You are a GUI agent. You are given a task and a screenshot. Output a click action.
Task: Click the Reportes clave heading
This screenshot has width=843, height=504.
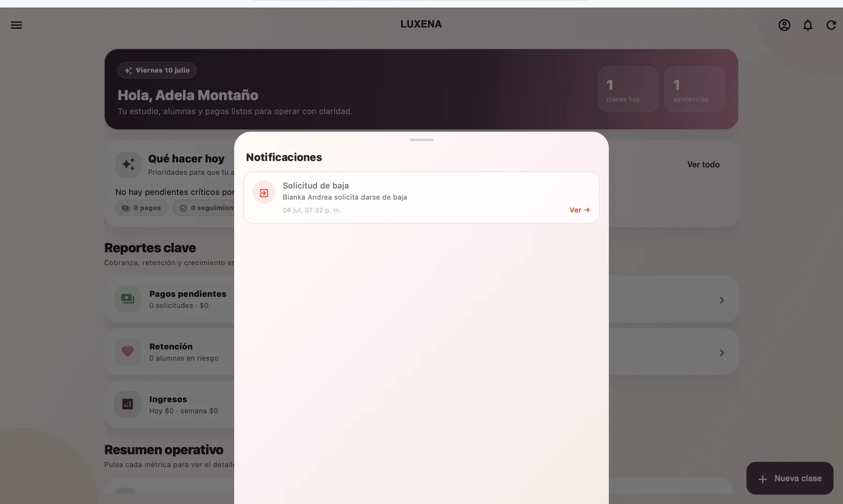click(x=150, y=248)
